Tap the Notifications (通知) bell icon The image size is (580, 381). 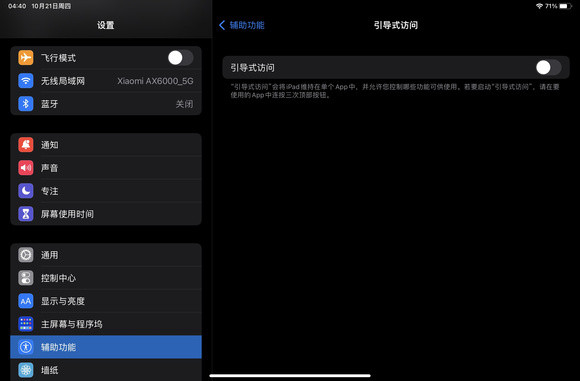[26, 145]
